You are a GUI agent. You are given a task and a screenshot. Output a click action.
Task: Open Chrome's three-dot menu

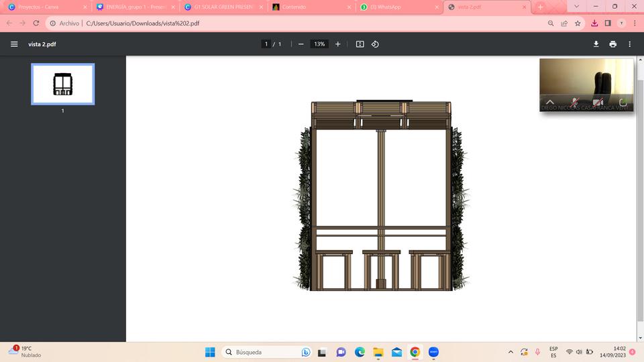pyautogui.click(x=635, y=23)
